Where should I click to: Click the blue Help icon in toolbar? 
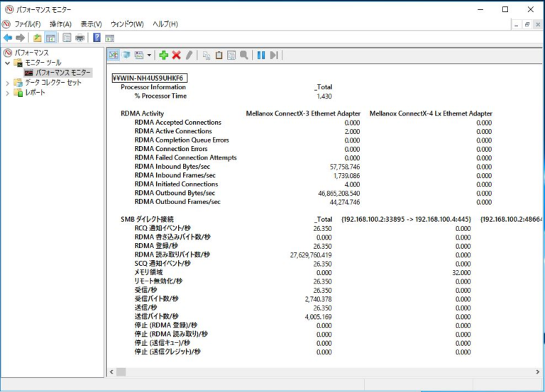point(97,38)
